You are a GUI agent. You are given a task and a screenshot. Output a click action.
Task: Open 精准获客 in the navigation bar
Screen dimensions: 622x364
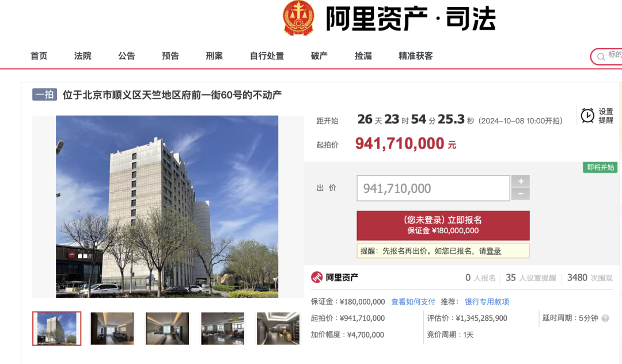point(415,56)
